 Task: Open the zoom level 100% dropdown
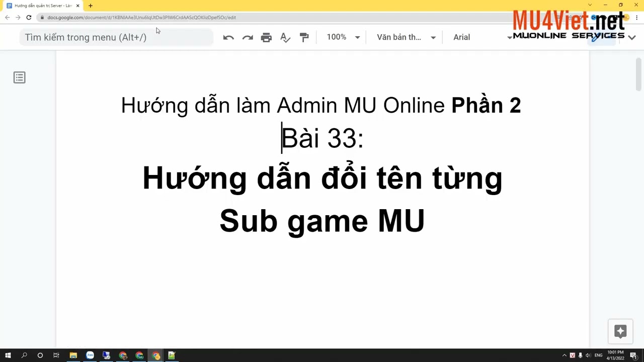tap(343, 37)
